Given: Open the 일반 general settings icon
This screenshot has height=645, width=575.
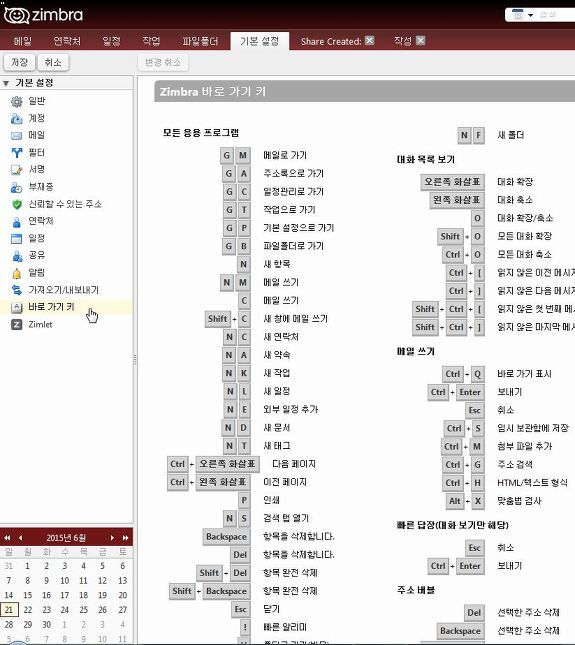Looking at the screenshot, I should pos(16,101).
